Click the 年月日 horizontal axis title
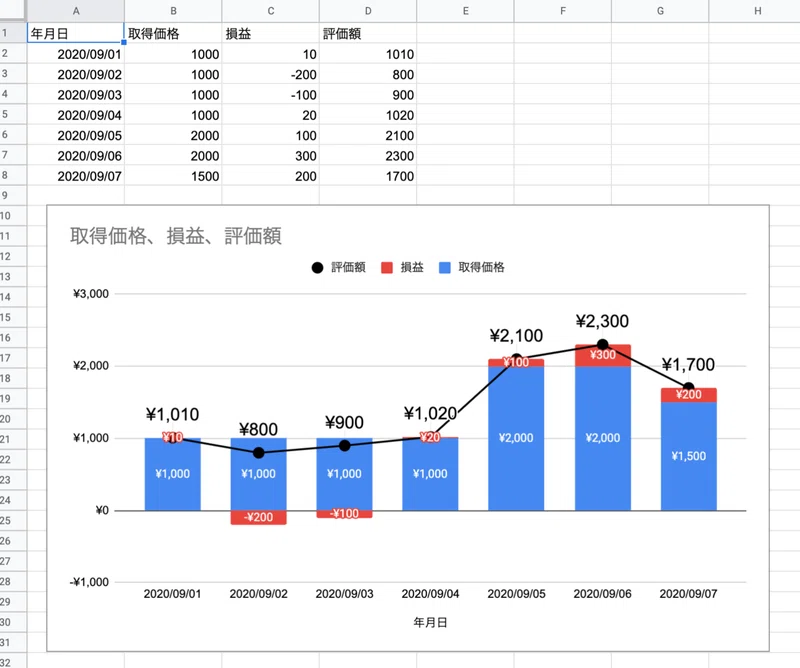 click(x=430, y=623)
